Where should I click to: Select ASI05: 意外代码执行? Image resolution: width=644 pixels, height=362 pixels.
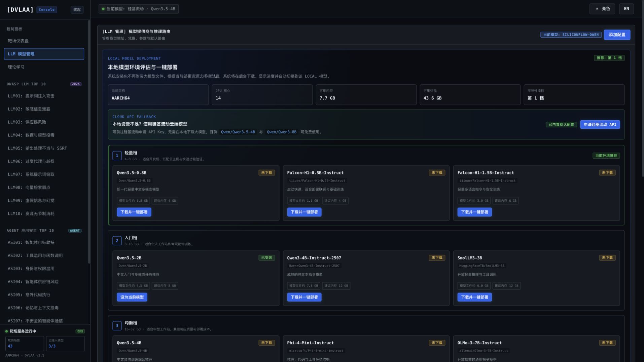(44, 295)
